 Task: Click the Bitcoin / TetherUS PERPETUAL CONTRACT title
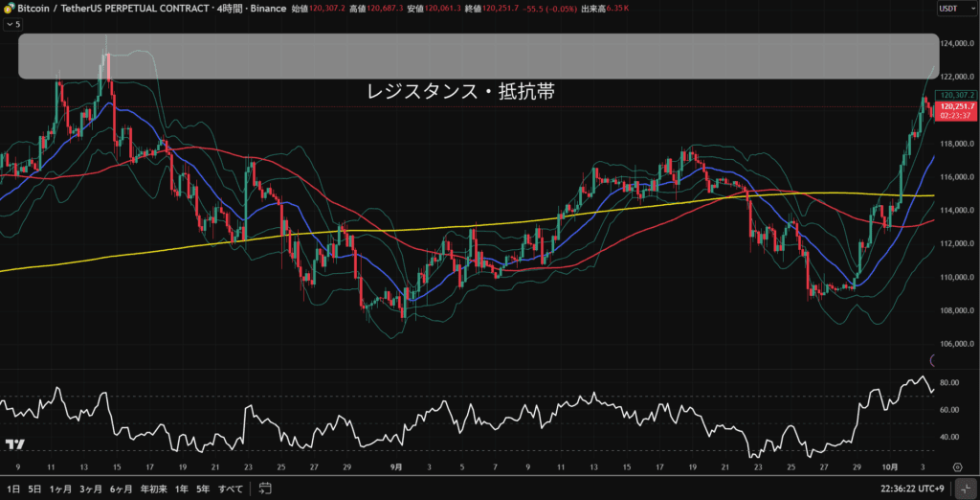(x=111, y=10)
